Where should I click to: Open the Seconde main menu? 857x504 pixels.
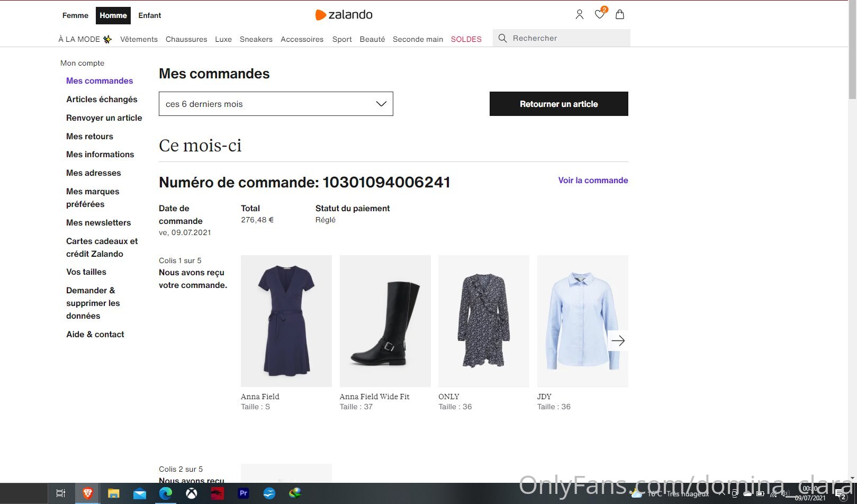coord(418,39)
